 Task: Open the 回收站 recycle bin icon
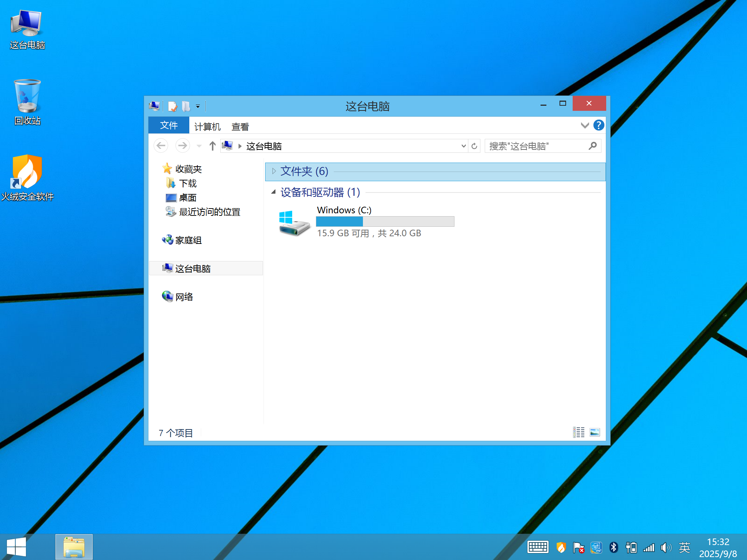tap(27, 102)
